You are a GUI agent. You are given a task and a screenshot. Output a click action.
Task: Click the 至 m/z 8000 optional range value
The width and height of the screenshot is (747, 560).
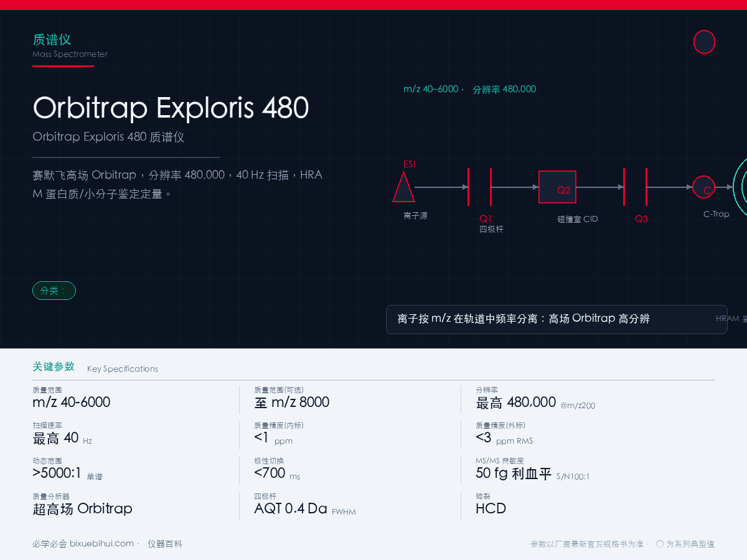tap(292, 402)
